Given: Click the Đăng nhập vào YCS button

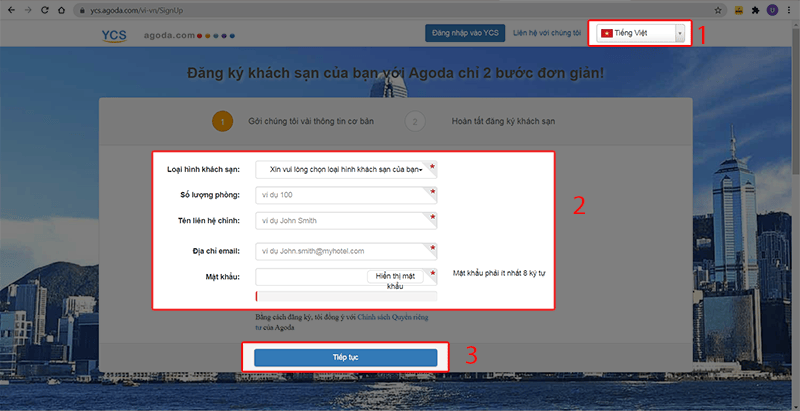Looking at the screenshot, I should click(465, 33).
